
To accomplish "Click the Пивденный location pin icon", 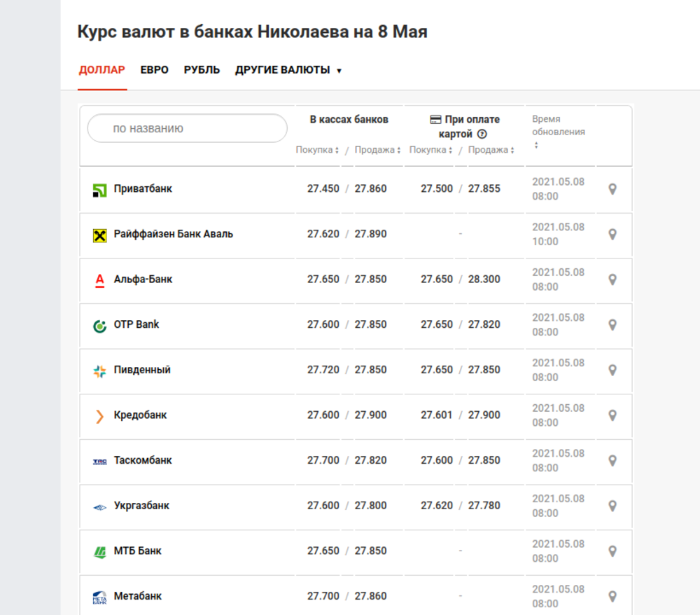I will pos(612,370).
